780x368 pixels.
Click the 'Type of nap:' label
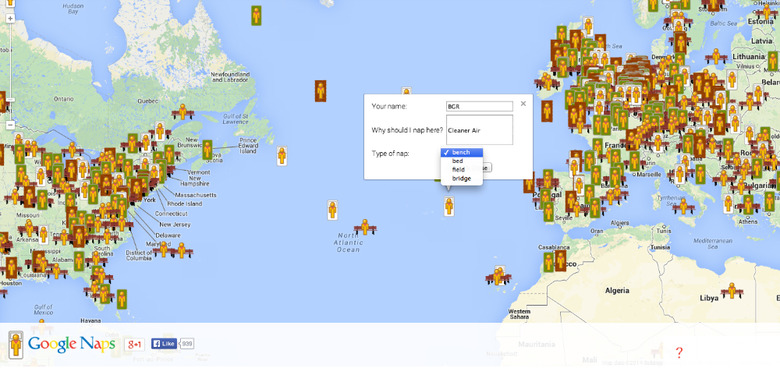click(390, 153)
